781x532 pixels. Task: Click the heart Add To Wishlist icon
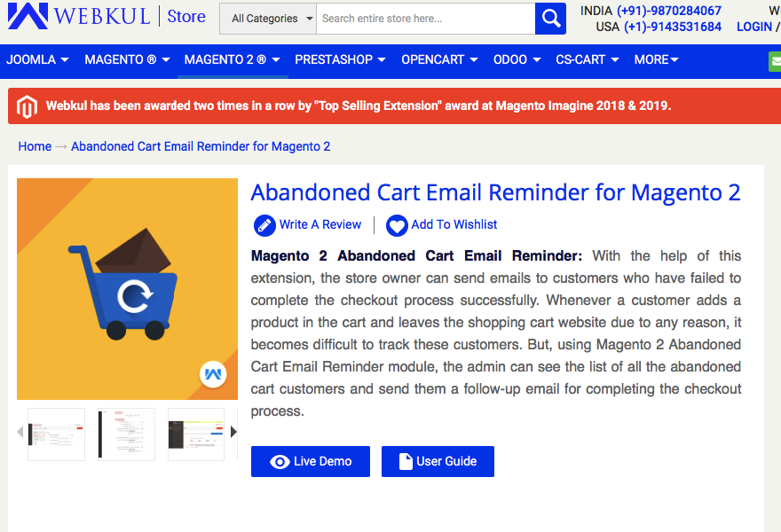[x=397, y=225]
